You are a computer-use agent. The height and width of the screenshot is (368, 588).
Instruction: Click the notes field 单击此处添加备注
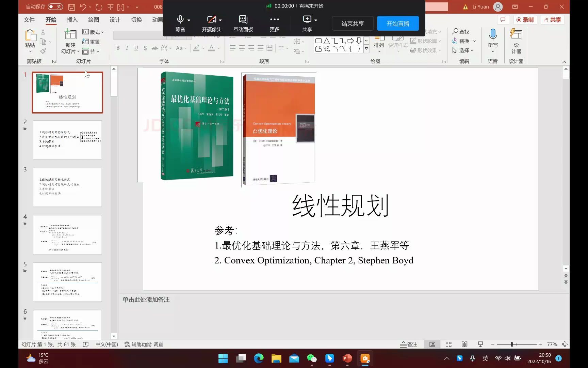(146, 300)
